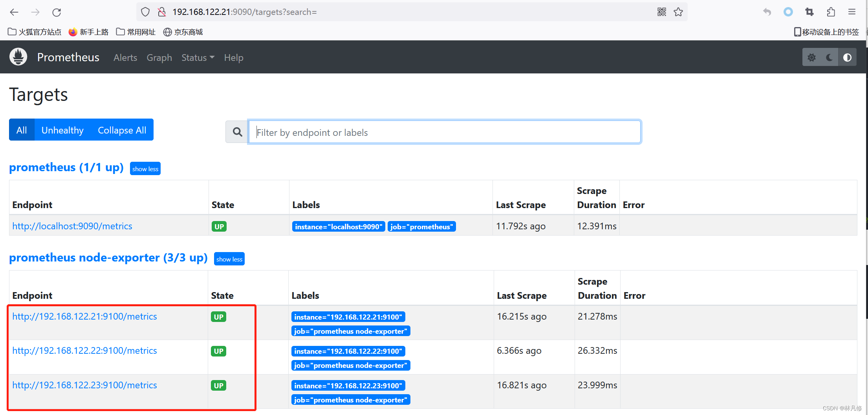This screenshot has height=415, width=868.
Task: Open http://192.168.122.23:9100/metrics endpoint link
Action: (84, 385)
